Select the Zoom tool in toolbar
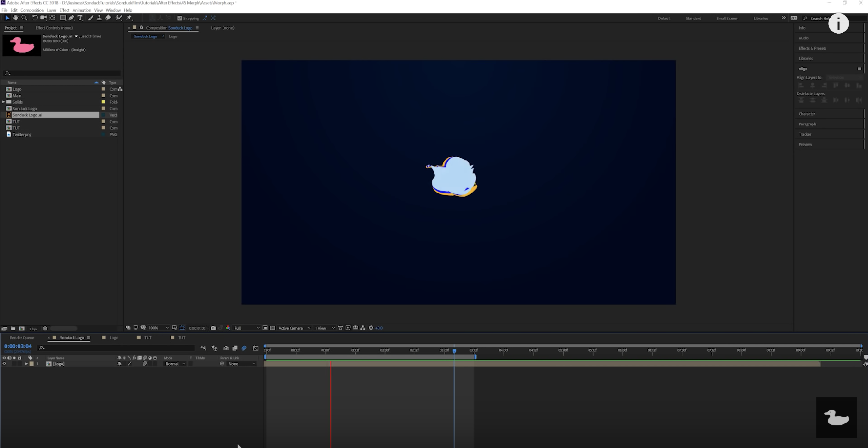 [24, 18]
